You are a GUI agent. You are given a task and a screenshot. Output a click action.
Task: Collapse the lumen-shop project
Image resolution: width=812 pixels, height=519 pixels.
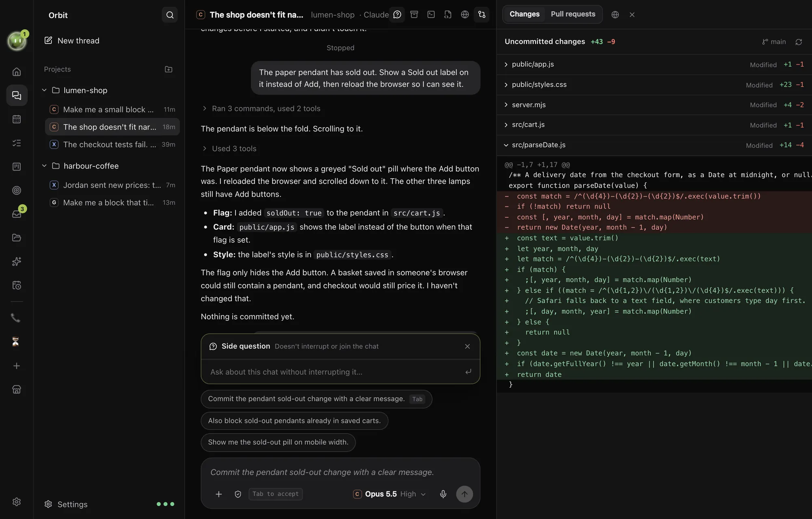pyautogui.click(x=44, y=90)
